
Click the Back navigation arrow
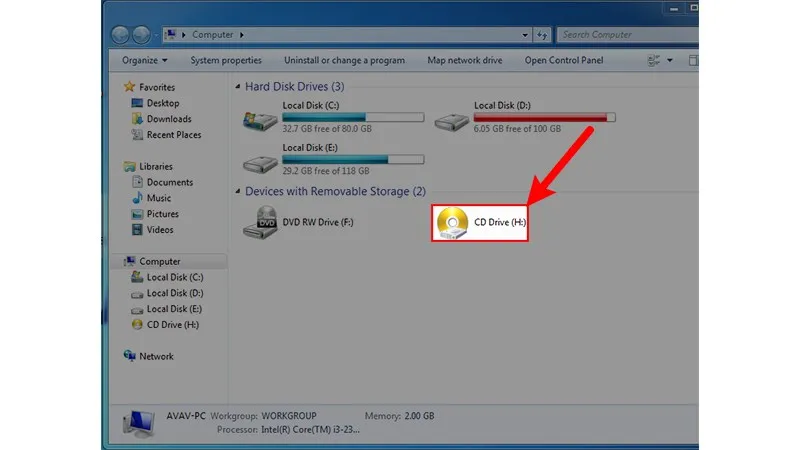(120, 35)
